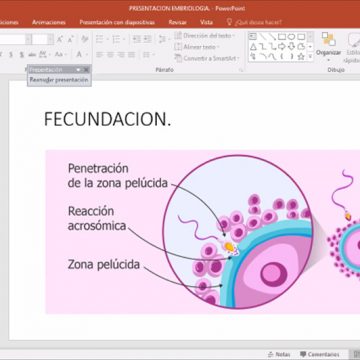
Task: Switch to the Revisar tab
Action: click(177, 22)
